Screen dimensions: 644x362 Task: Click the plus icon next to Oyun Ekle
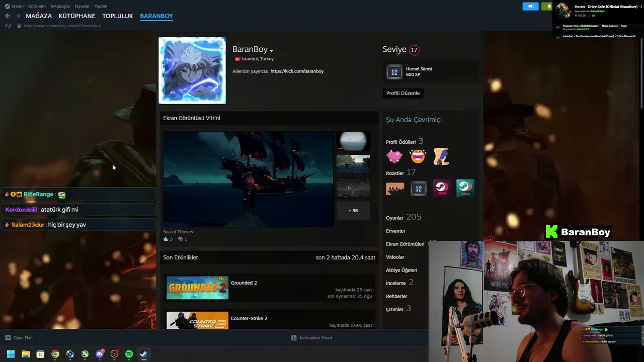pyautogui.click(x=8, y=338)
